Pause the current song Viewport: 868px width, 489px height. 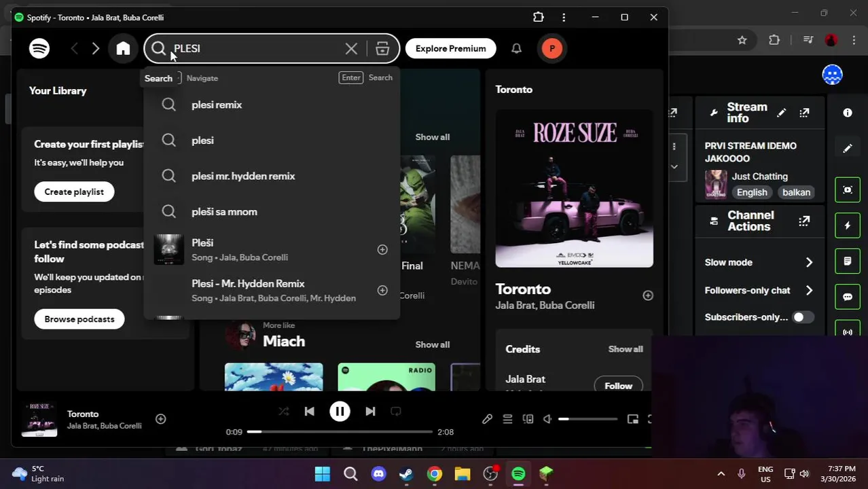tap(340, 411)
